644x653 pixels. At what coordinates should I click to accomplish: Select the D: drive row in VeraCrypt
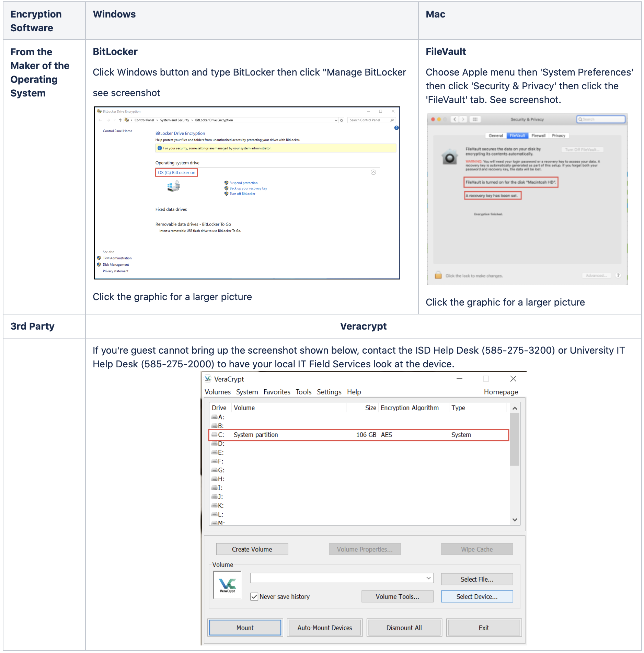359,444
